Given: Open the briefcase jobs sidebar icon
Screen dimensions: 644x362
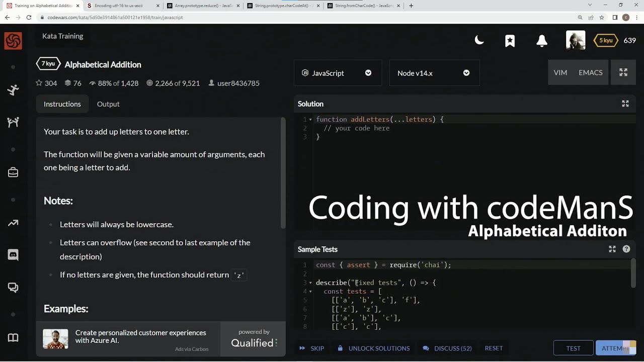Looking at the screenshot, I should [13, 172].
